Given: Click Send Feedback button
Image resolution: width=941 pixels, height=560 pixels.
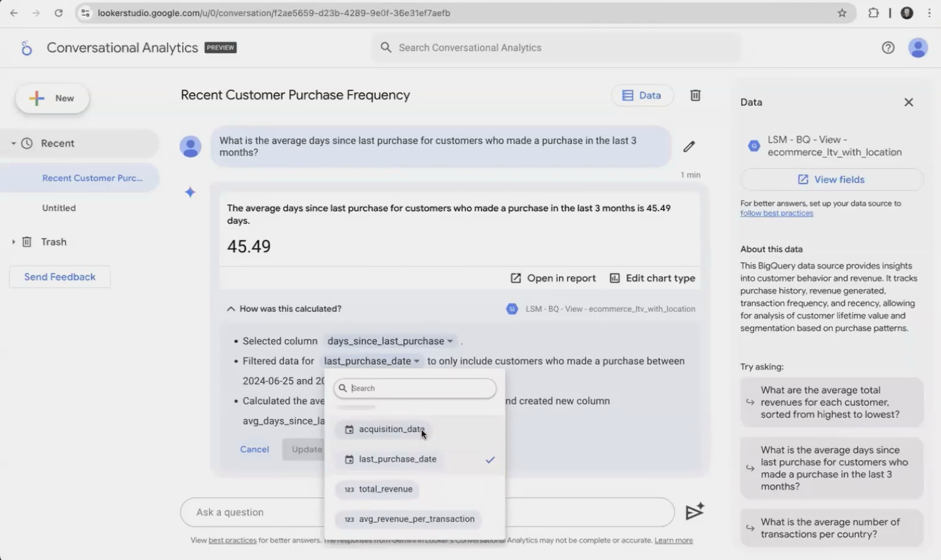Looking at the screenshot, I should (x=60, y=277).
